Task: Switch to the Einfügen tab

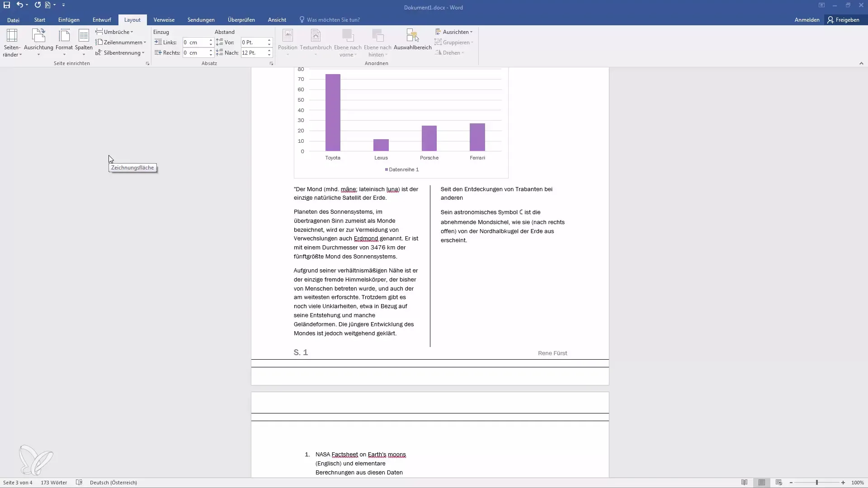Action: coord(69,20)
